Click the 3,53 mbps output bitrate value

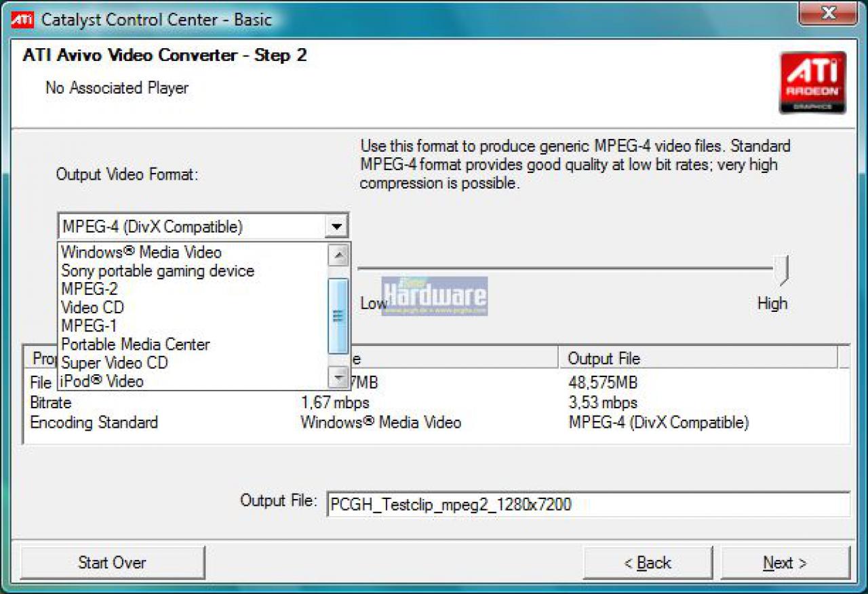(602, 403)
